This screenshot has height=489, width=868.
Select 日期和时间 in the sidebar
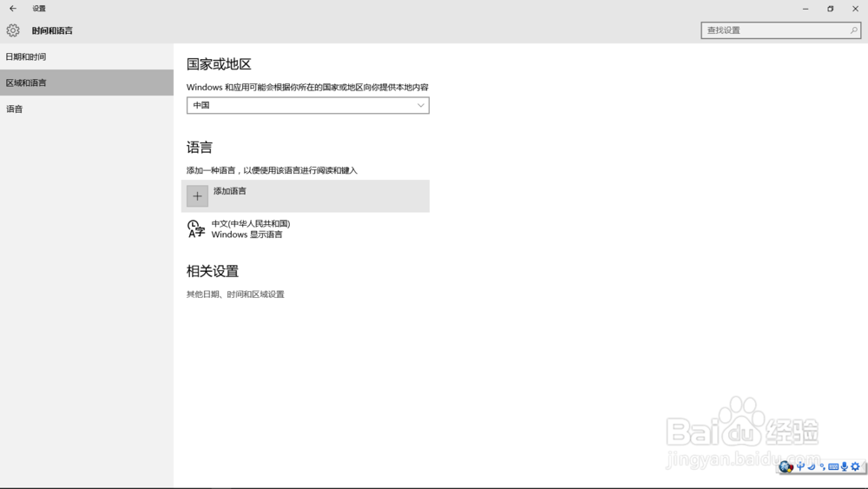pyautogui.click(x=86, y=56)
